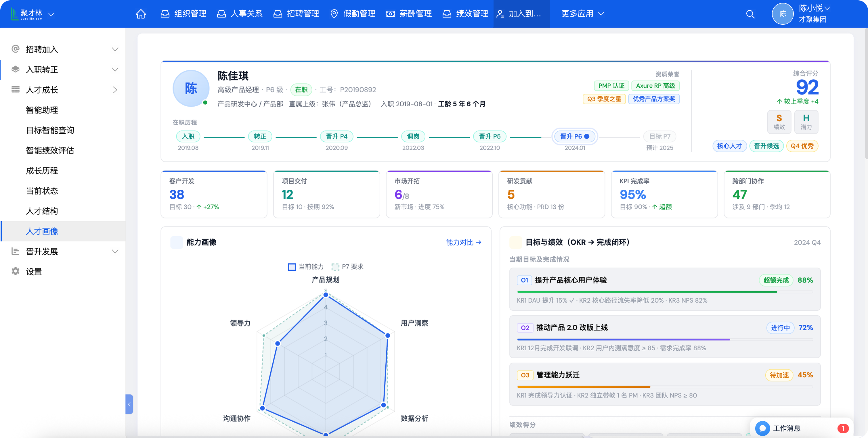Click the Axure RP 高级 tag
This screenshot has width=868, height=438.
[655, 86]
